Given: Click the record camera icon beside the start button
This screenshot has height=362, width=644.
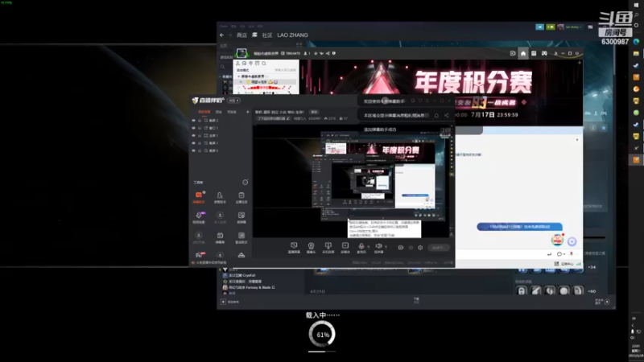Looking at the screenshot, I should 400,248.
